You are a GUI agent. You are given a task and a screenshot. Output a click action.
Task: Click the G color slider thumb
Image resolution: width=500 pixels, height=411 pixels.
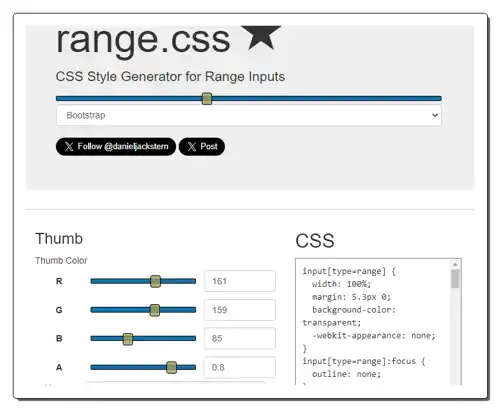155,310
